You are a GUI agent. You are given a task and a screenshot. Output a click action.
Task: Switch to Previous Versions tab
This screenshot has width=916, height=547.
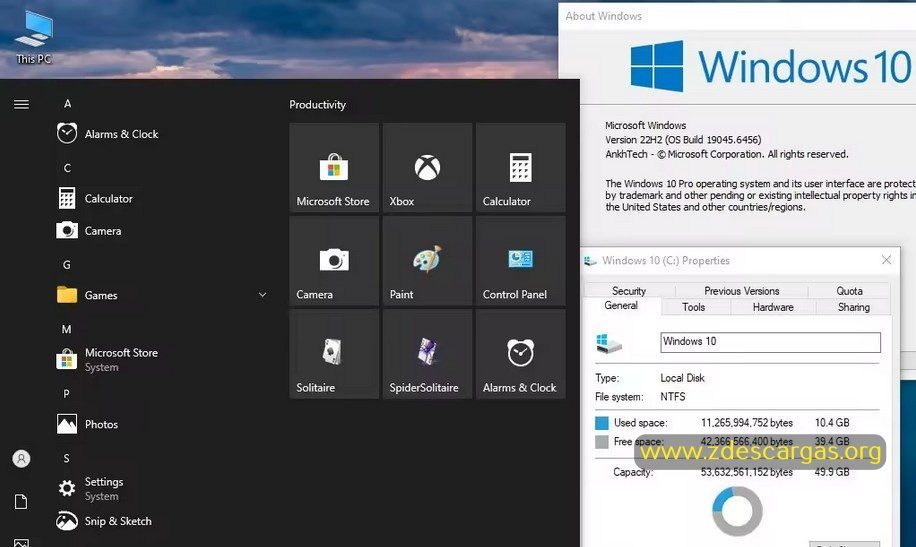741,290
